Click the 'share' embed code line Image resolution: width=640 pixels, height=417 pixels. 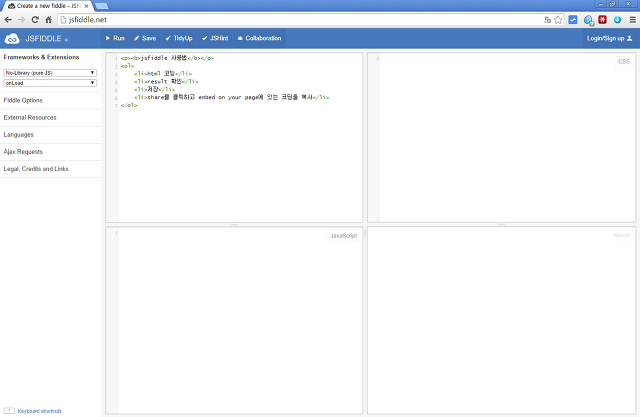click(x=231, y=97)
